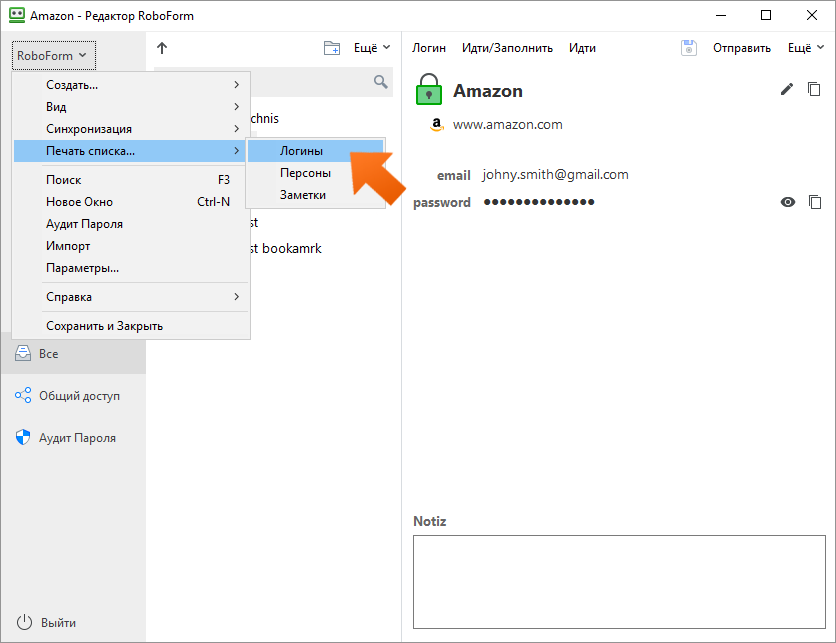Expand the Вид submenu

131,107
